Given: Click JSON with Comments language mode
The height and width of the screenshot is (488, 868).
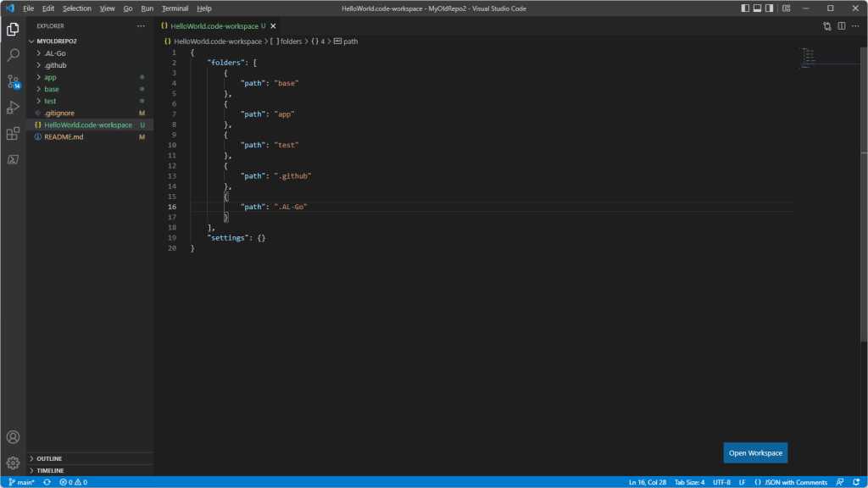Looking at the screenshot, I should (794, 482).
